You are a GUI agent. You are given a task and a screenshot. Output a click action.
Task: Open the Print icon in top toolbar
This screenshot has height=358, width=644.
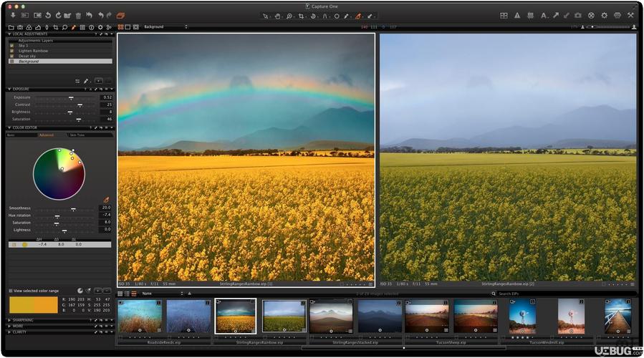tap(617, 15)
